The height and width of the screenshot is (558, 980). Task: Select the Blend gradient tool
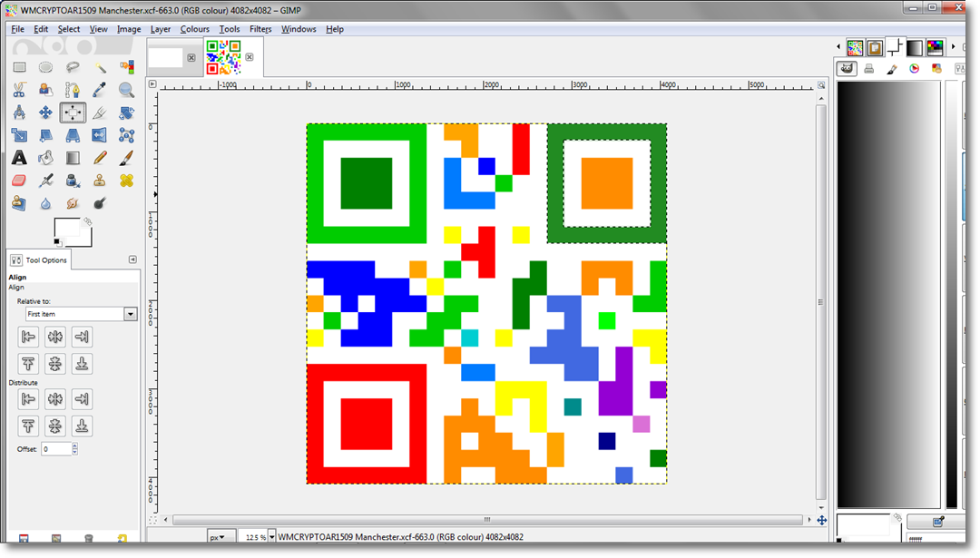(73, 158)
